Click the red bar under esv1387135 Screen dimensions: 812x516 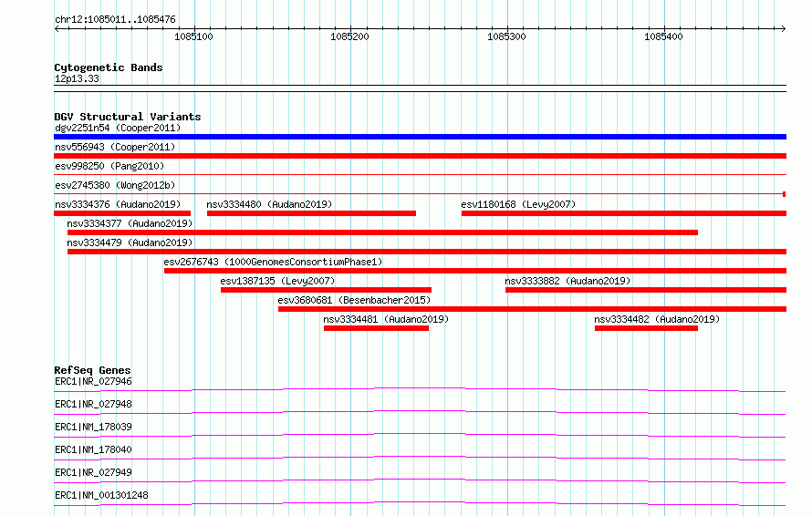[327, 290]
